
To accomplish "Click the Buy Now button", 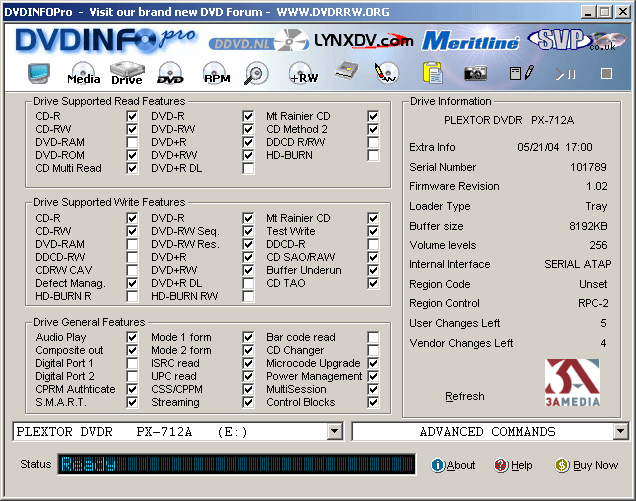I will tap(587, 465).
